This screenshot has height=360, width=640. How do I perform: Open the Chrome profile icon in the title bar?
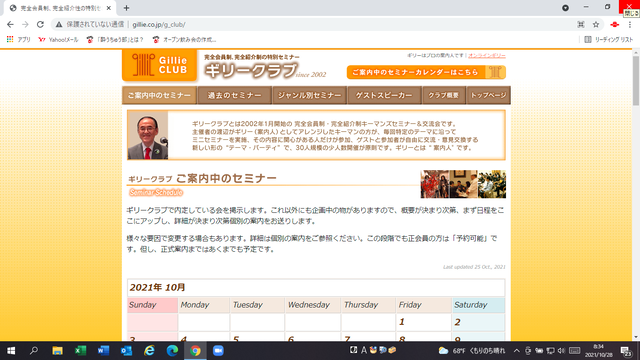coord(565,8)
